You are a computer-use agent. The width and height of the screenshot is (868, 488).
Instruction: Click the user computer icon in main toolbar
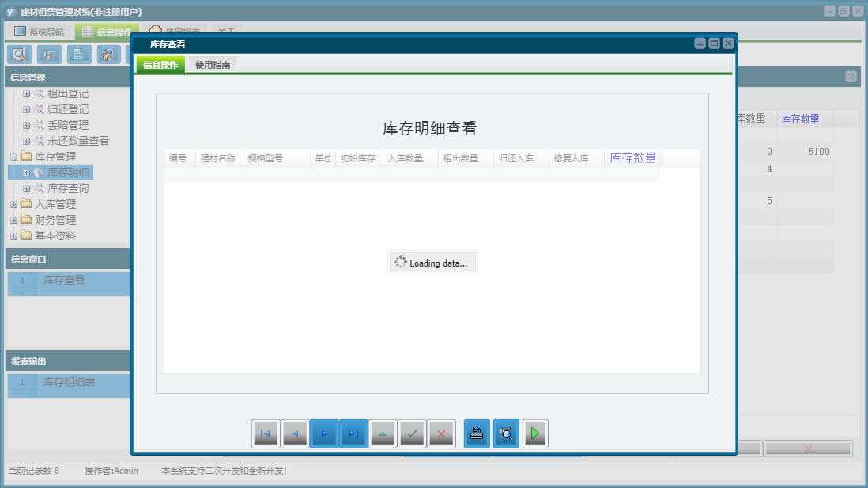(108, 55)
